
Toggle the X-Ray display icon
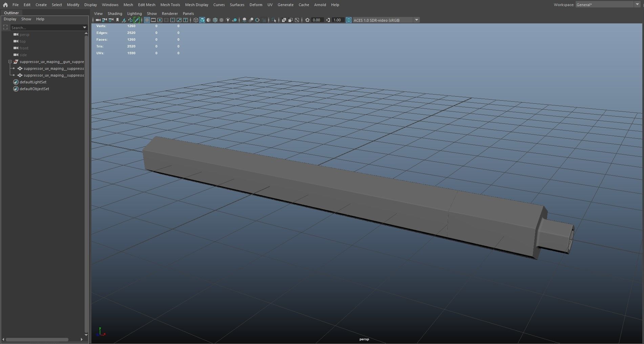(x=284, y=20)
